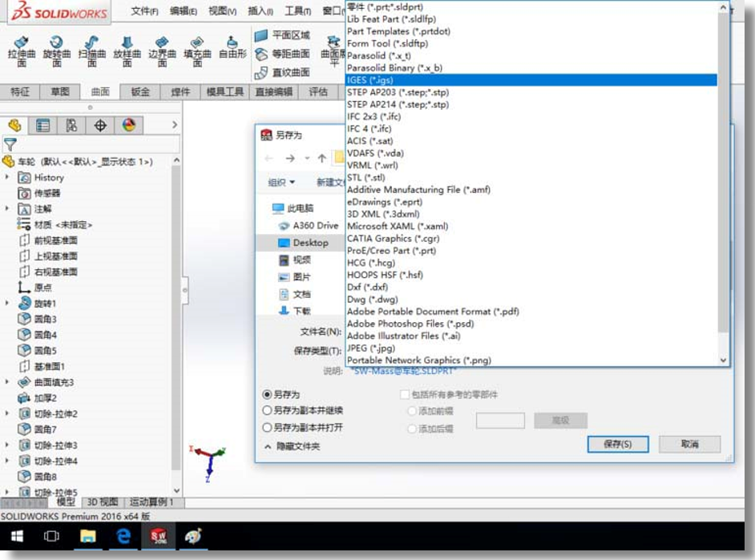Select the 边界曲面 boundary surface tool
Image resolution: width=755 pixels, height=560 pixels.
point(162,51)
